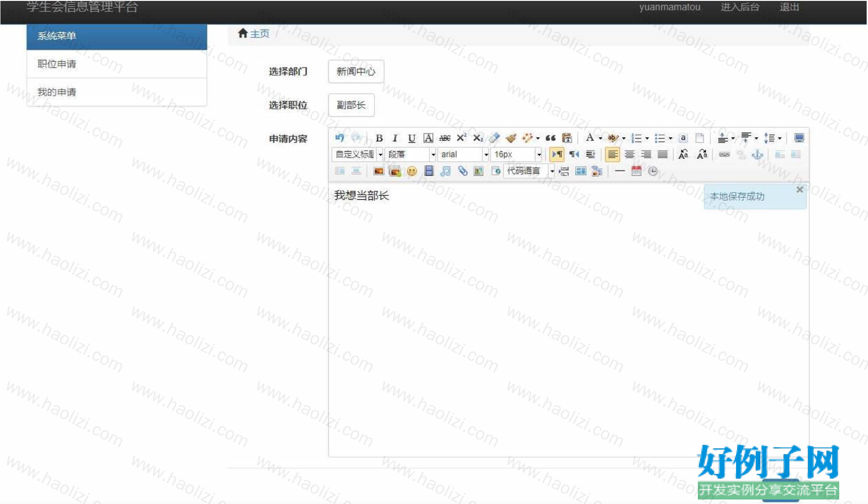Open the space after paragraph options
This screenshot has height=504, width=868.
(x=749, y=138)
